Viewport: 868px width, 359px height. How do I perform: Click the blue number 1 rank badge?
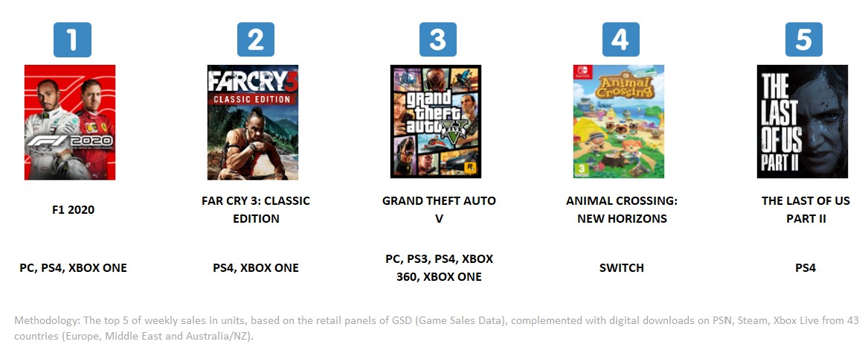pos(72,40)
